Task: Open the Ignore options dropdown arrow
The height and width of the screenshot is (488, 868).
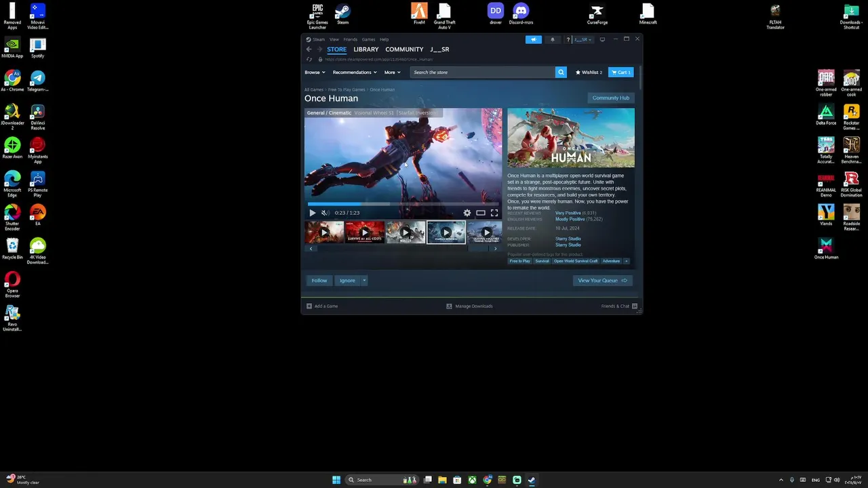Action: (364, 281)
